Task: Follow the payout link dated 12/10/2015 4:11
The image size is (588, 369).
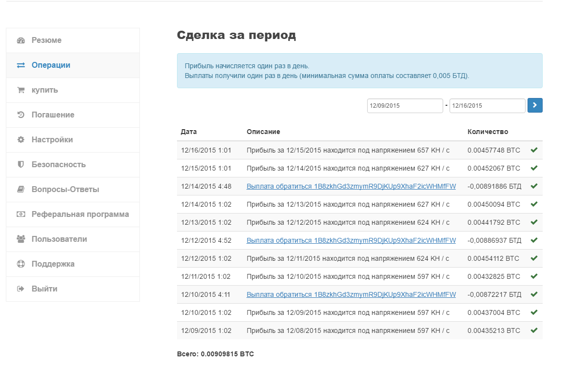Action: point(351,294)
